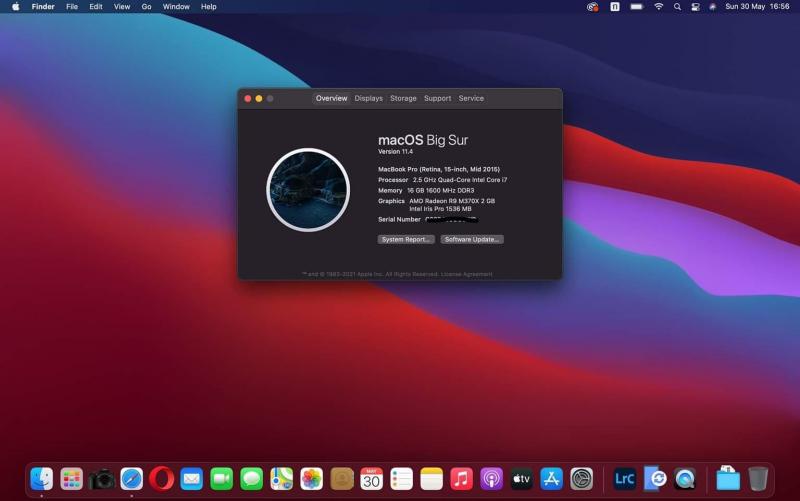Open the License Agreement link
The image size is (800, 501).
[467, 274]
